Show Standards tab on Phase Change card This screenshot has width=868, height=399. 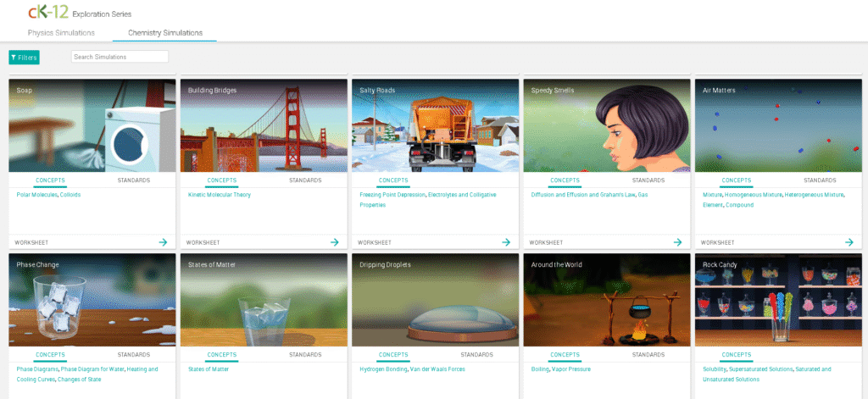[133, 355]
